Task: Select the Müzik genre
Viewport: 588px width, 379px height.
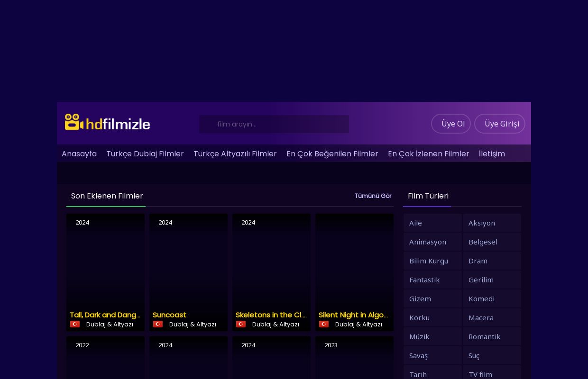Action: click(x=432, y=336)
